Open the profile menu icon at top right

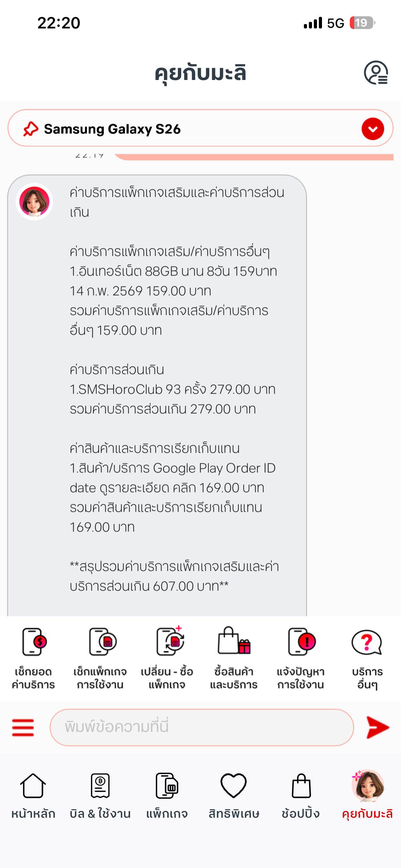pos(376,72)
